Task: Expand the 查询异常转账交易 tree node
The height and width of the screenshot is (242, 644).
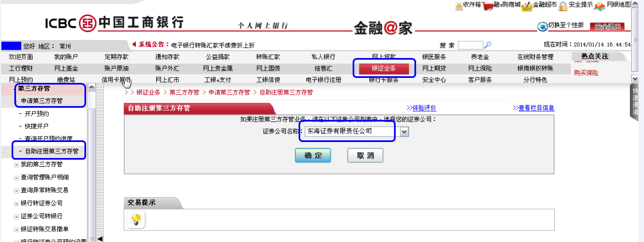Action: 17,190
